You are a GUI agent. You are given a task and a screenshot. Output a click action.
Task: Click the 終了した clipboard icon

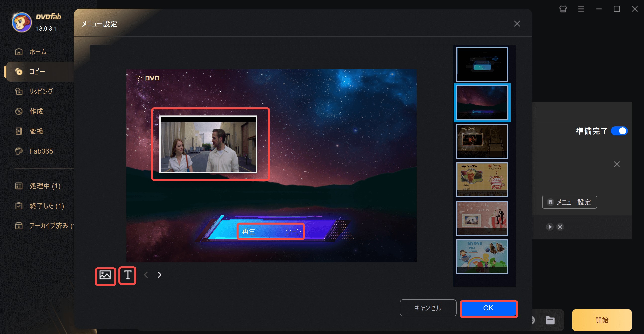(19, 206)
